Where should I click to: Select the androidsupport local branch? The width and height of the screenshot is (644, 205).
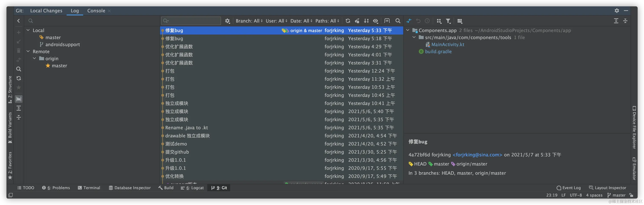(x=62, y=44)
